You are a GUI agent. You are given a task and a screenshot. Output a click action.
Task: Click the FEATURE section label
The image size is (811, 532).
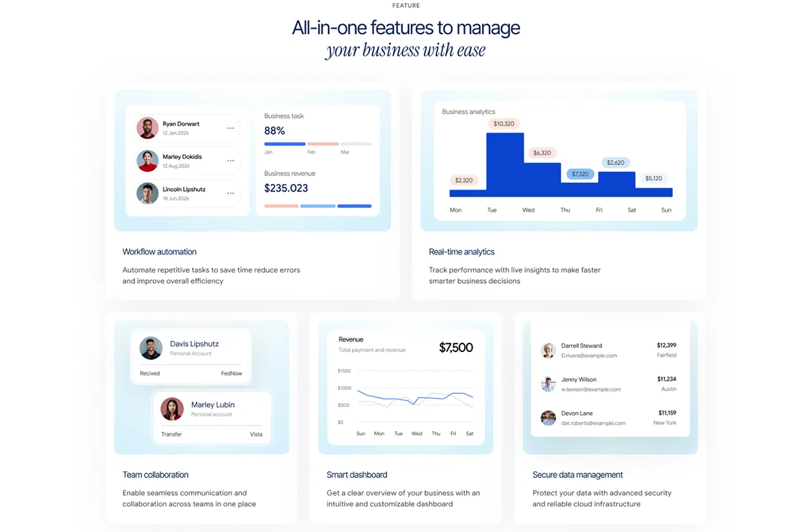(406, 5)
